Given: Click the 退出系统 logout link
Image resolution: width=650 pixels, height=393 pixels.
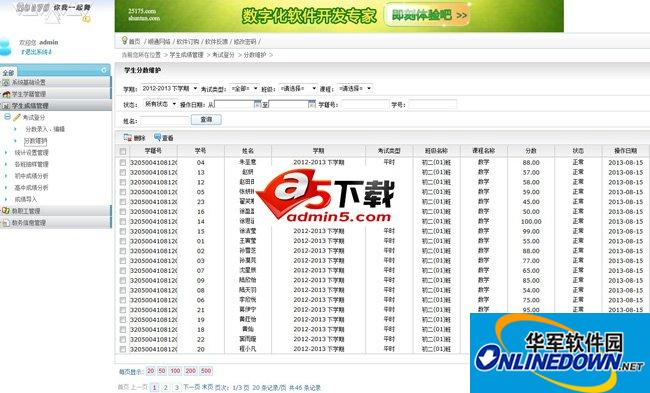Looking at the screenshot, I should pyautogui.click(x=36, y=52).
